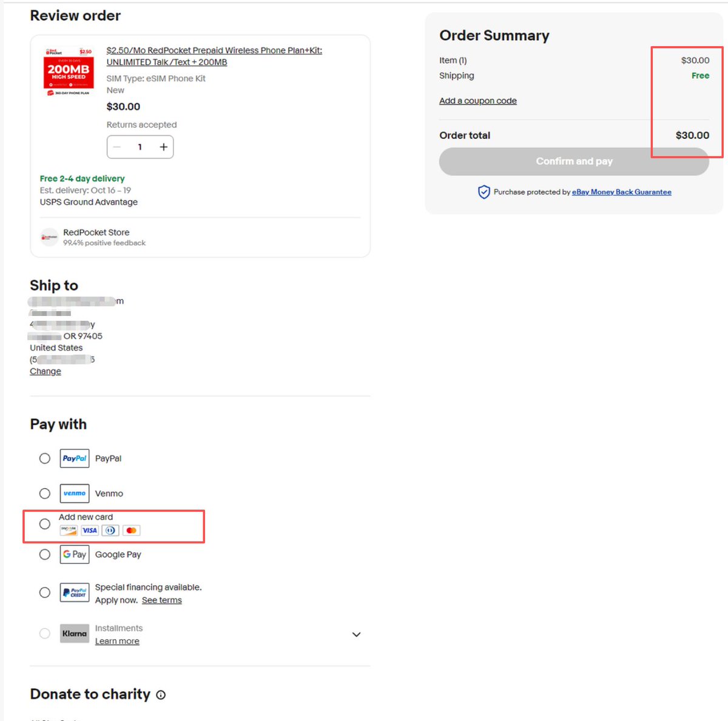Image resolution: width=728 pixels, height=721 pixels.
Task: Select the Klarna Installments radio button
Action: click(x=45, y=634)
